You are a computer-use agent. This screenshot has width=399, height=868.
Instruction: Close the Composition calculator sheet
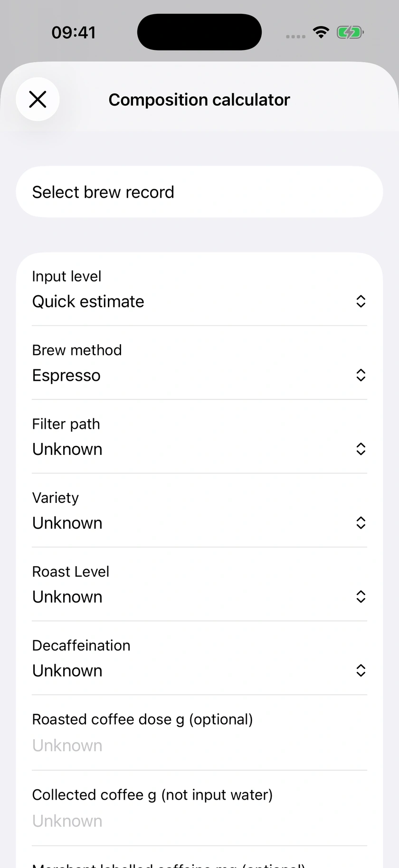pyautogui.click(x=38, y=99)
